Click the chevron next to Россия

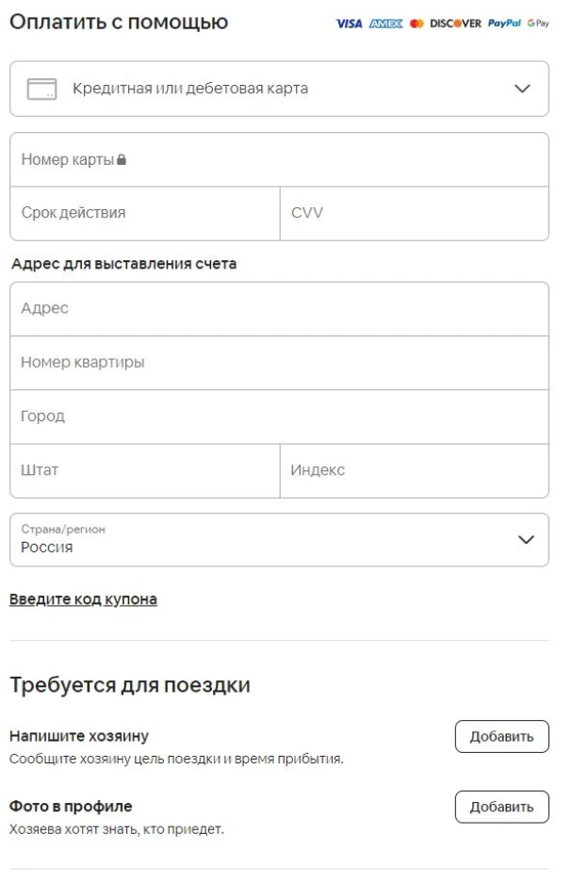pyautogui.click(x=526, y=539)
